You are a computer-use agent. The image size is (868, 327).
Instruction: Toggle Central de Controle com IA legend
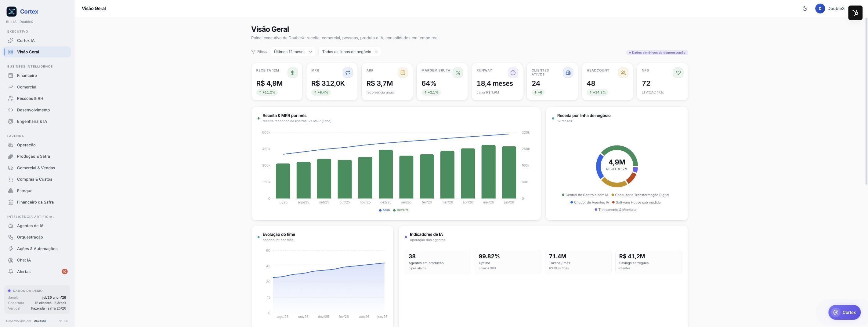point(585,195)
